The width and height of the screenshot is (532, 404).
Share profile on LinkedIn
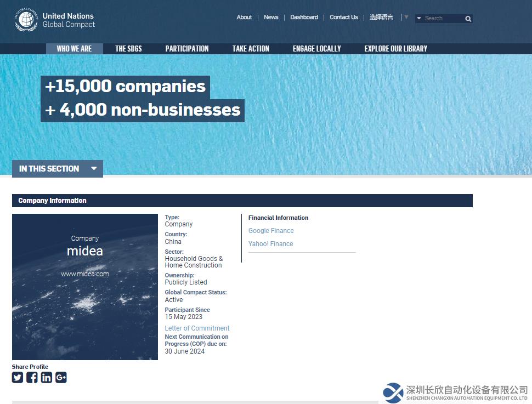[47, 377]
